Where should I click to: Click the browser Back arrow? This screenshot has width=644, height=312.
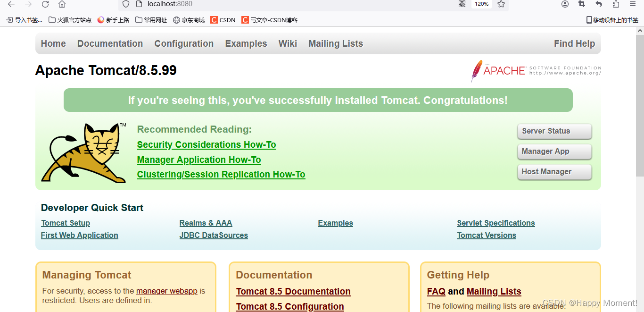(x=11, y=4)
